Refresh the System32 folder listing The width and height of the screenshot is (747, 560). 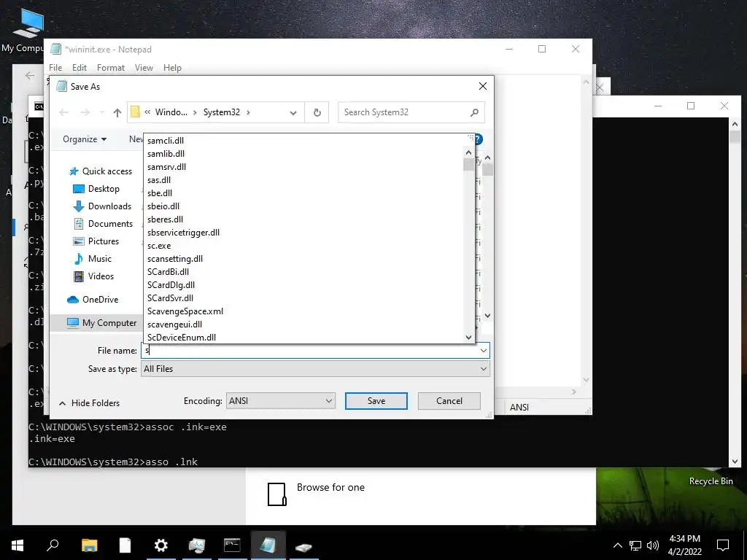[x=317, y=112]
